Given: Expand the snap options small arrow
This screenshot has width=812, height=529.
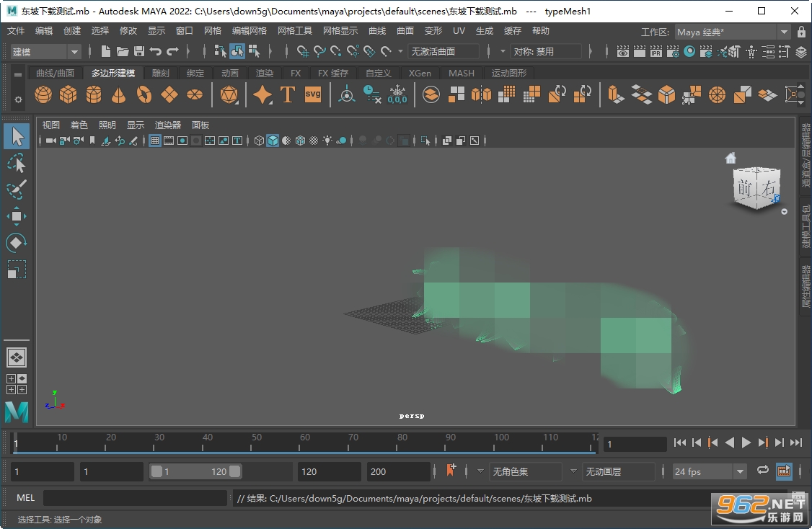Looking at the screenshot, I should [400, 52].
